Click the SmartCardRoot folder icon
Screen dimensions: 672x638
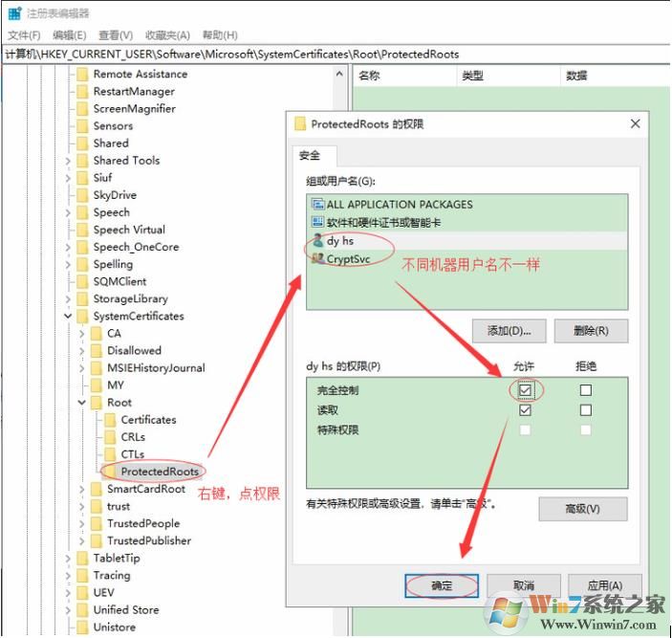(x=97, y=489)
